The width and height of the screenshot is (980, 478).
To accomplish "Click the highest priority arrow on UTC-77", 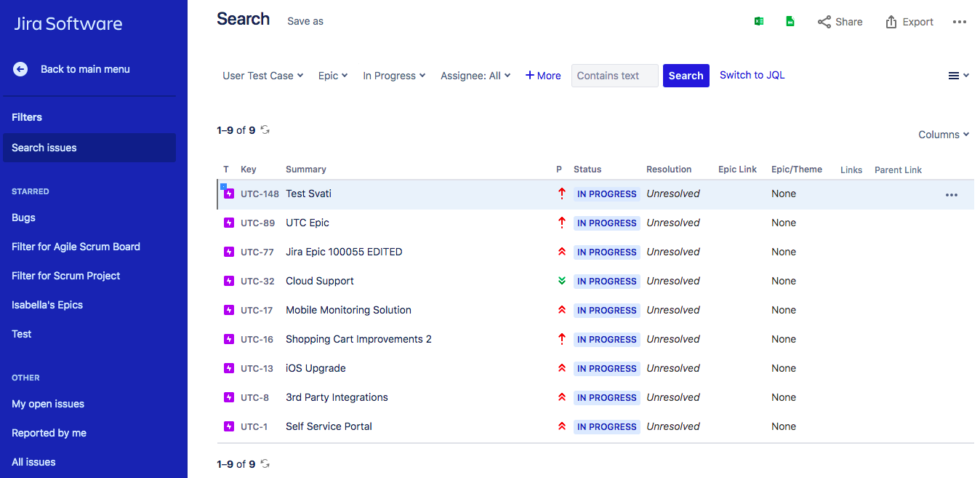I will point(561,252).
